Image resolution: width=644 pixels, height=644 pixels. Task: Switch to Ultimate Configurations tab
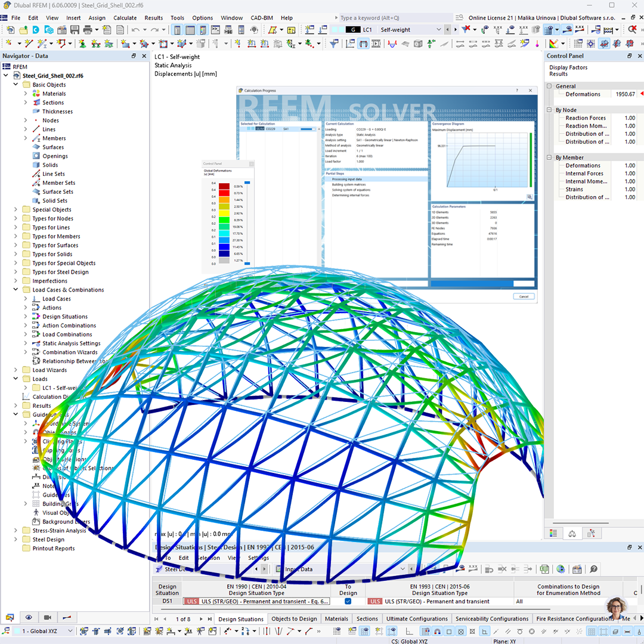pyautogui.click(x=417, y=618)
